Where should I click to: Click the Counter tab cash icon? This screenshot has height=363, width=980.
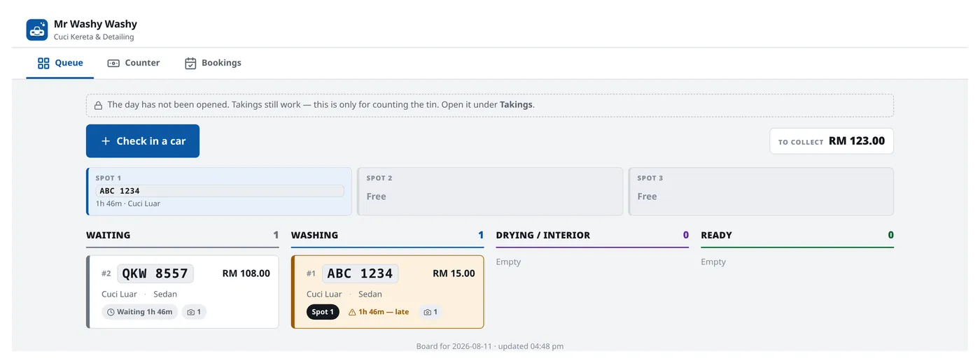(113, 63)
